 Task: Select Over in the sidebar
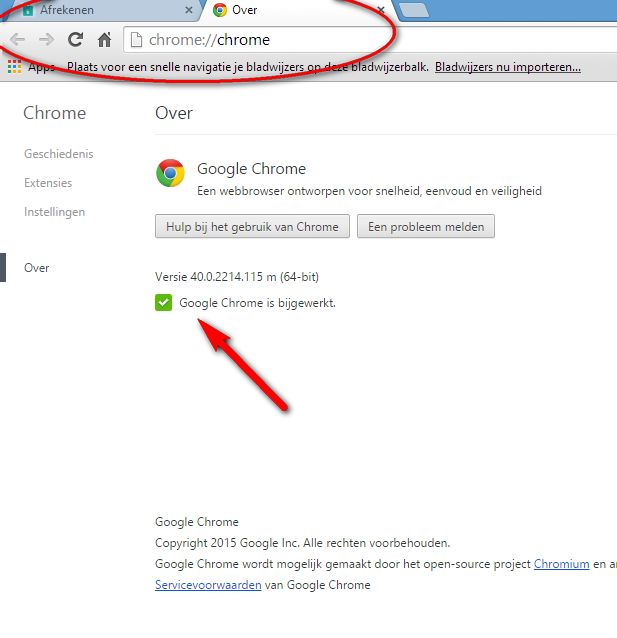[x=37, y=268]
